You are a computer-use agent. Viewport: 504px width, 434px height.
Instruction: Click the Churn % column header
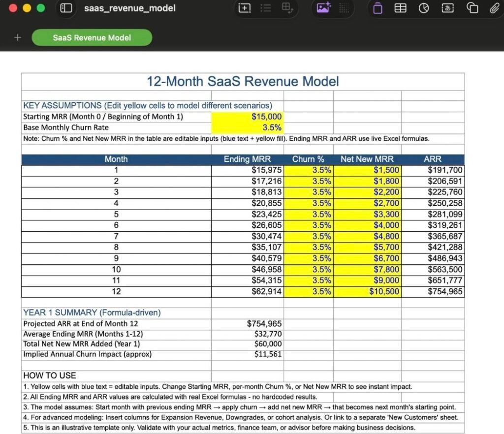(309, 159)
